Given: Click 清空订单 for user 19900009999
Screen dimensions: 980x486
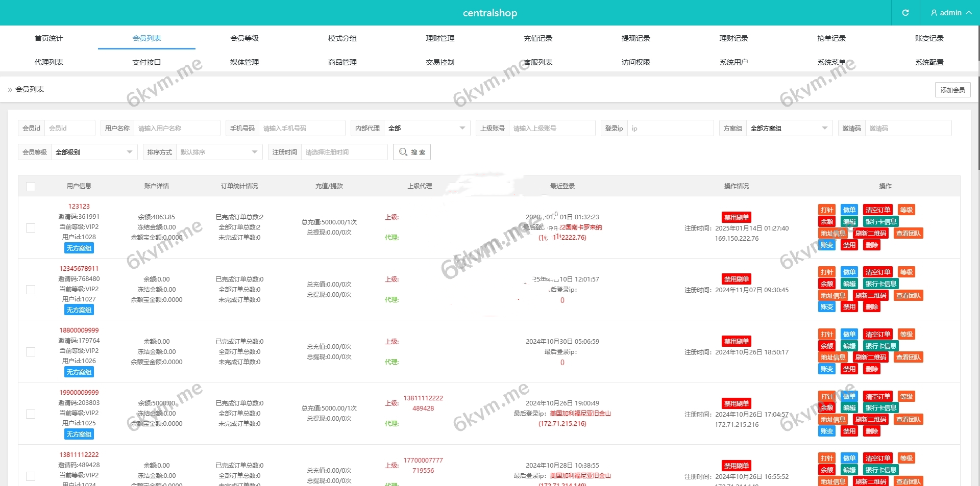Looking at the screenshot, I should 877,397.
